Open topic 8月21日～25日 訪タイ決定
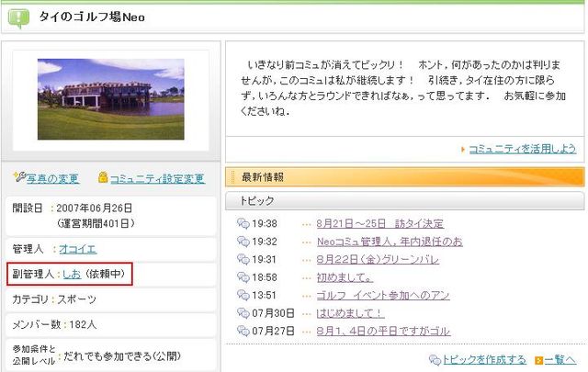This screenshot has width=588, height=372. click(379, 223)
